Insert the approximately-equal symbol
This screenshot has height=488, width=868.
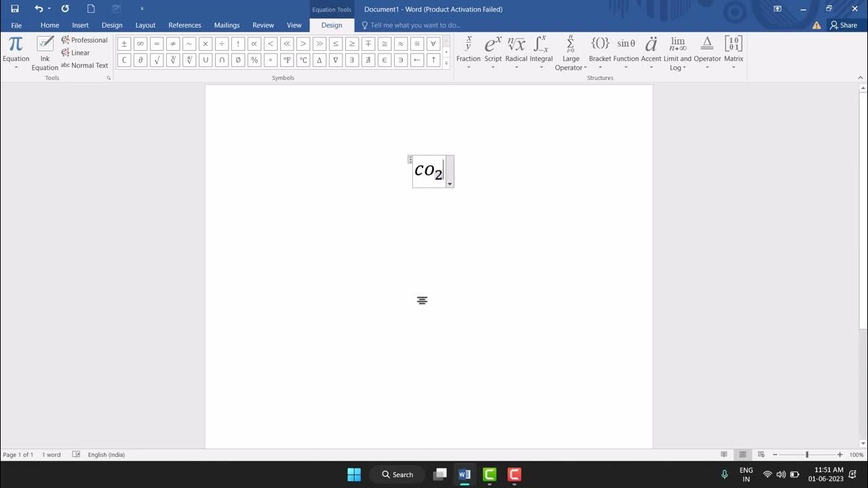(401, 43)
